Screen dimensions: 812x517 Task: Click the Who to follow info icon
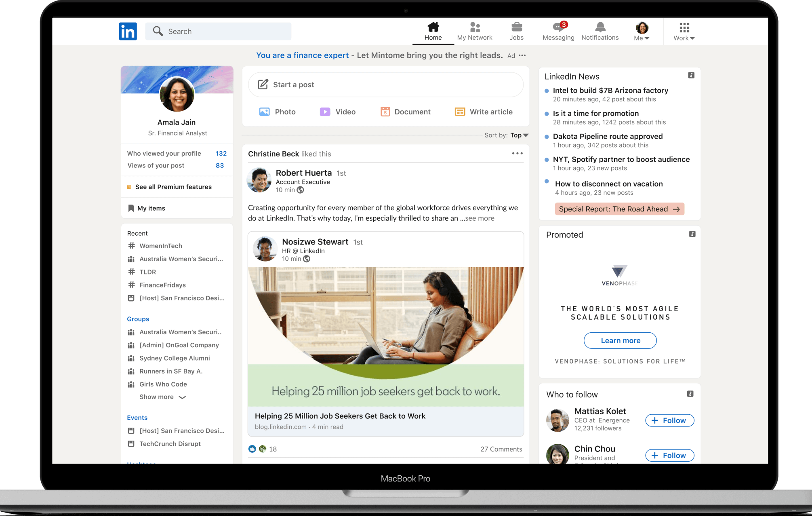690,394
